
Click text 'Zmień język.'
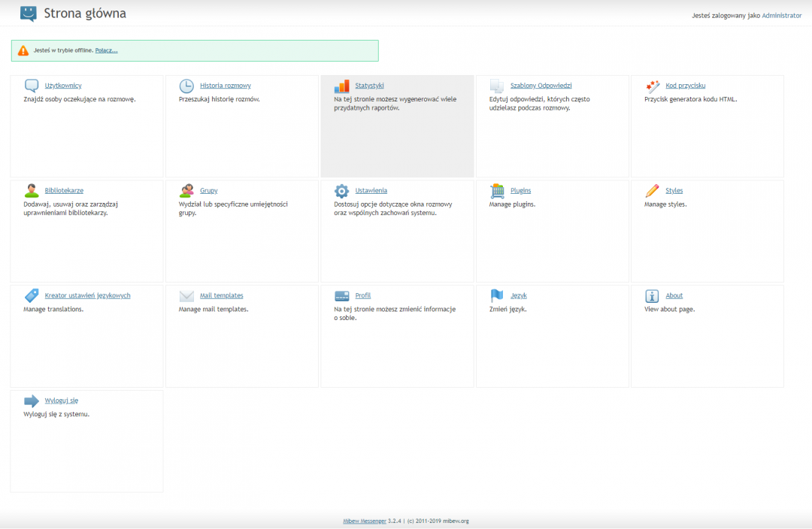coord(507,310)
